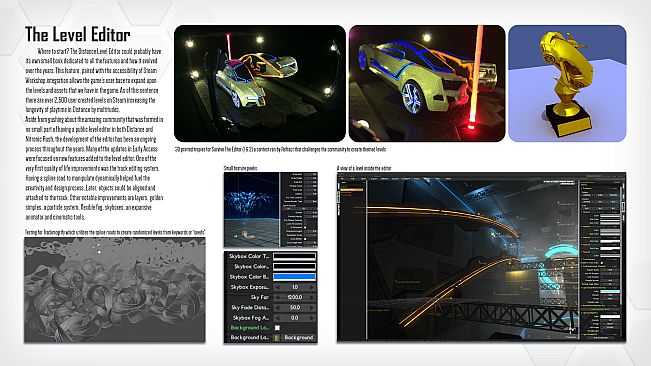The image size is (651, 366).
Task: Open the Trackmogrify spline roads test image
Action: pyautogui.click(x=115, y=290)
